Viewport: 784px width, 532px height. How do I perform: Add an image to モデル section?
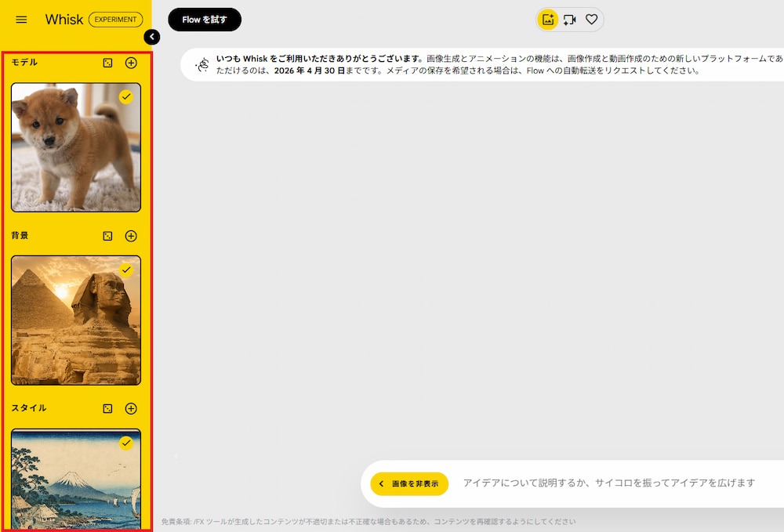pyautogui.click(x=131, y=63)
